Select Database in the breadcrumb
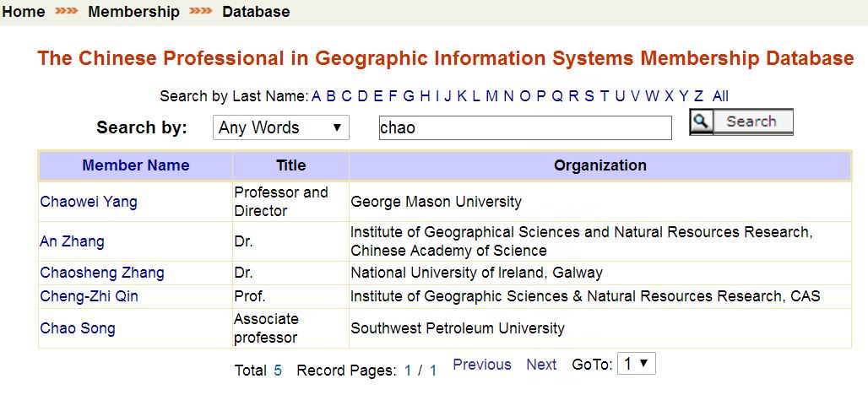Viewport: 868px width, 395px height. click(x=256, y=12)
